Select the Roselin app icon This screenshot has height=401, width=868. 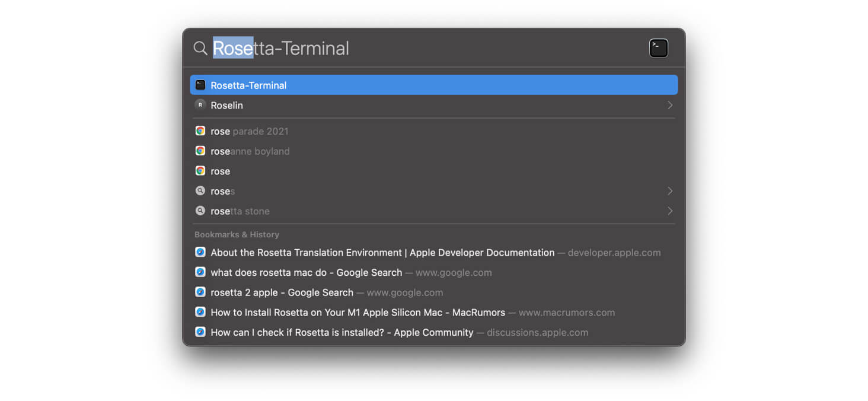pyautogui.click(x=200, y=105)
